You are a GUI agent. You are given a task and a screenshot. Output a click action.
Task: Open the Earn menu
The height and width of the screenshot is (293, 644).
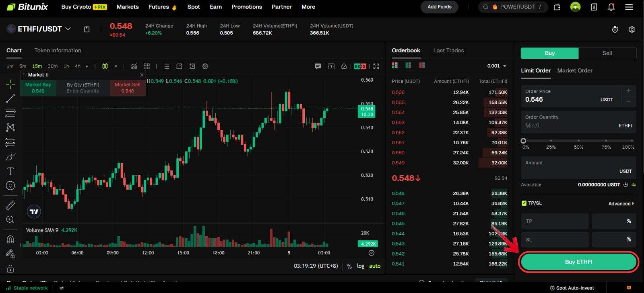click(216, 7)
